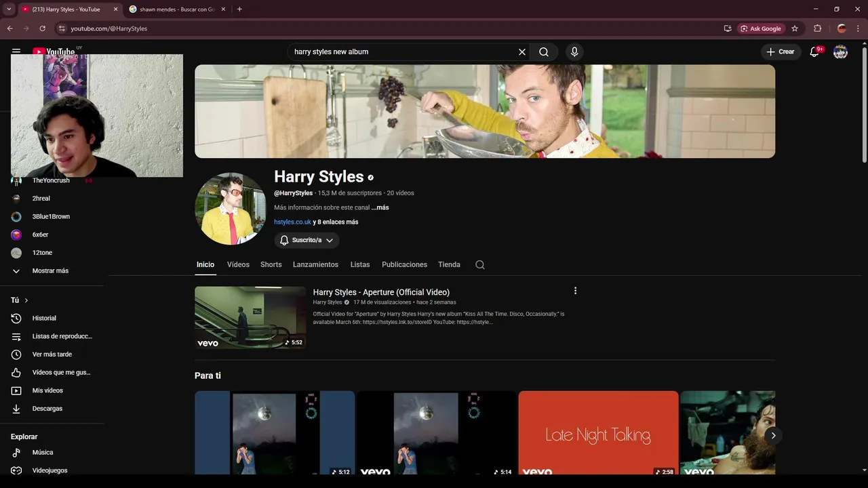The image size is (868, 488).
Task: Open a new browser tab
Action: point(239,9)
